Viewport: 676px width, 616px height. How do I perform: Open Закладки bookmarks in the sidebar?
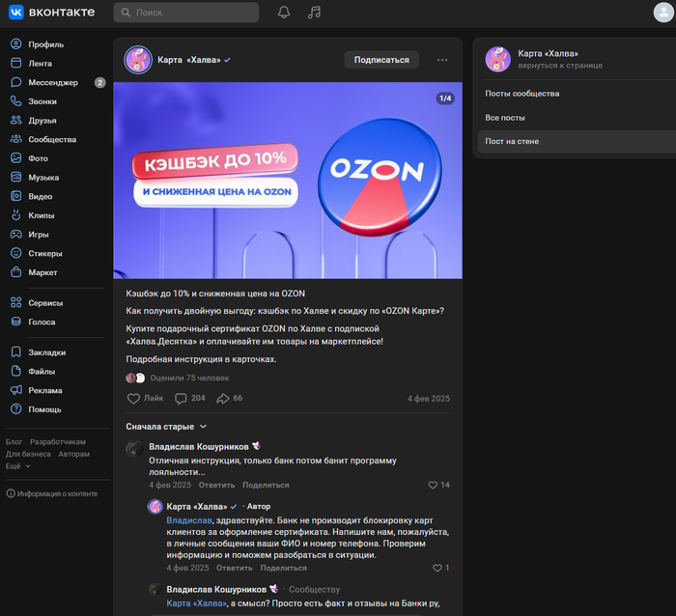coord(46,352)
